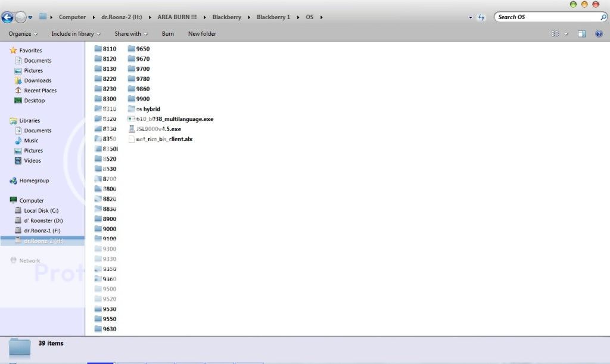Select the net_rim_bis_client.alx file
This screenshot has height=364, width=610.
(160, 139)
